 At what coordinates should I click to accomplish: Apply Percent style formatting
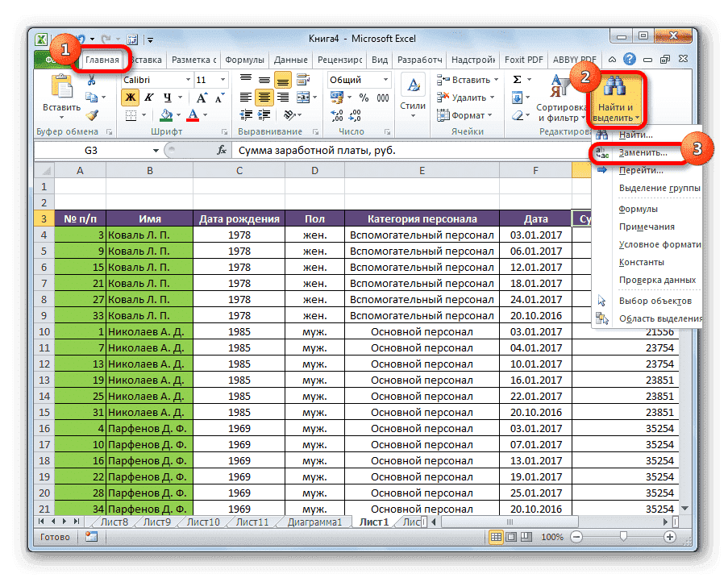tap(363, 96)
